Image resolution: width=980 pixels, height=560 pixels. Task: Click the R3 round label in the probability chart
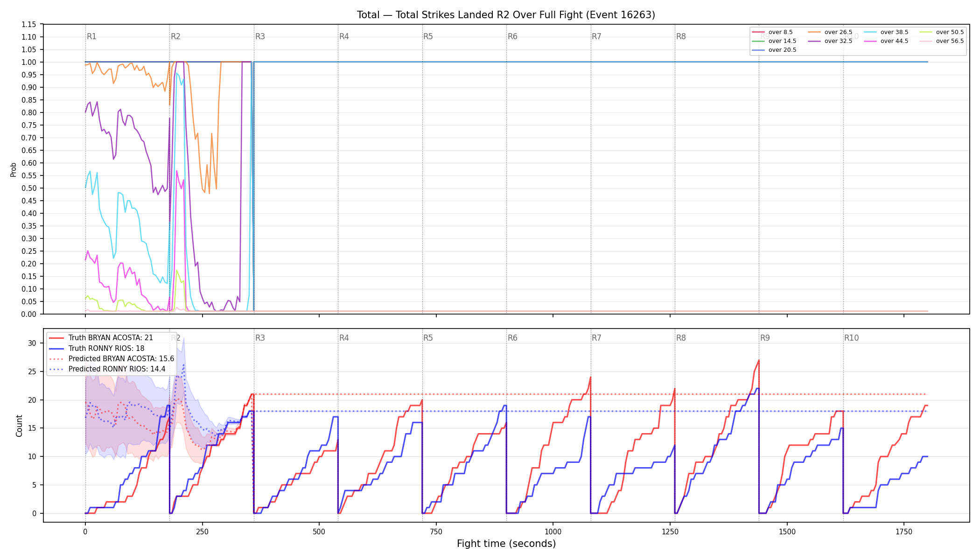pos(260,36)
